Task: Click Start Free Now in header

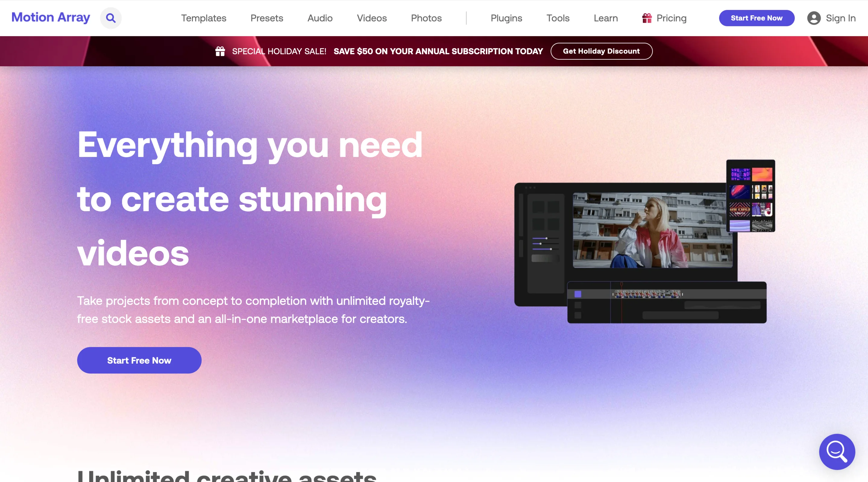Action: [x=756, y=18]
